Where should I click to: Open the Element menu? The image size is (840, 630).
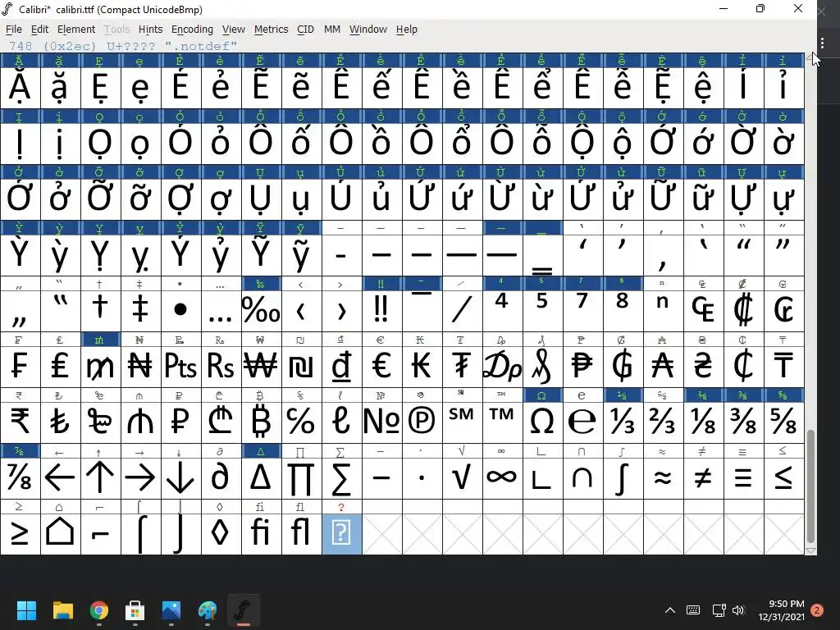coord(76,30)
